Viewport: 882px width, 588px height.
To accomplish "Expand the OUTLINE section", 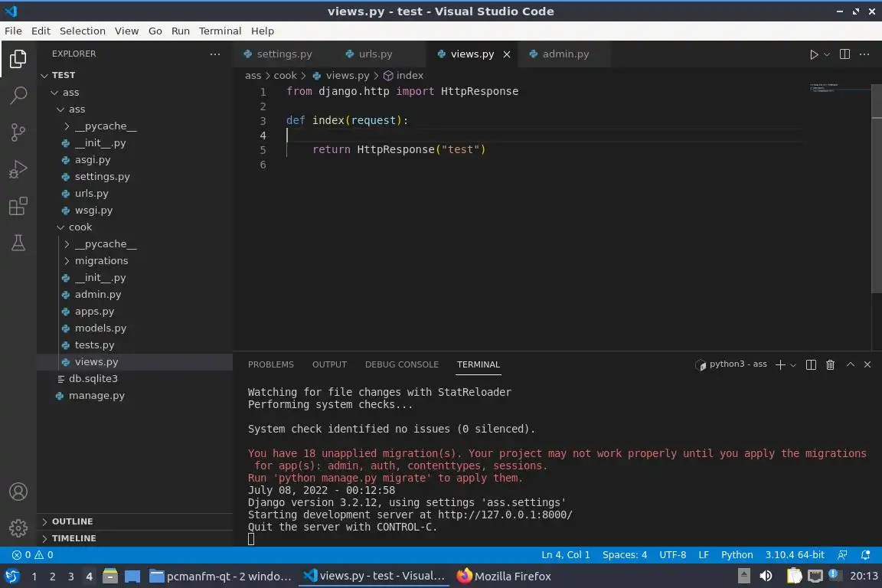I will point(135,521).
